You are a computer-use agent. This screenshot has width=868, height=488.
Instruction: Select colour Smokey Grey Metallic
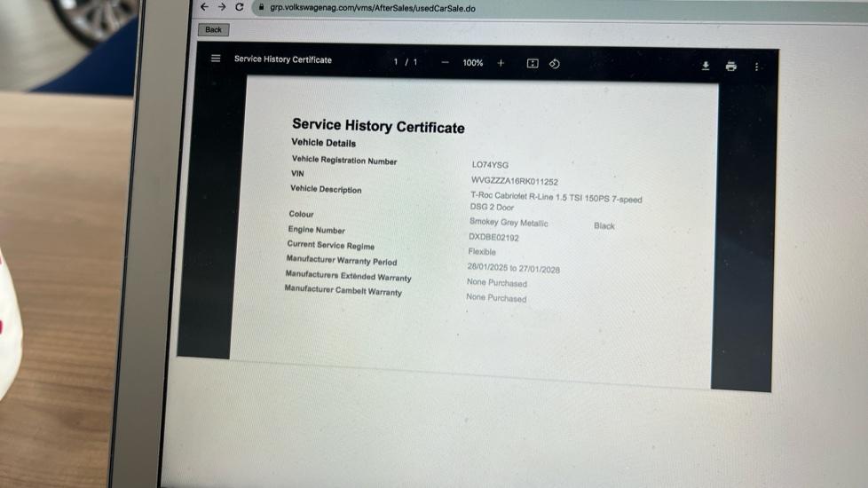pos(509,223)
